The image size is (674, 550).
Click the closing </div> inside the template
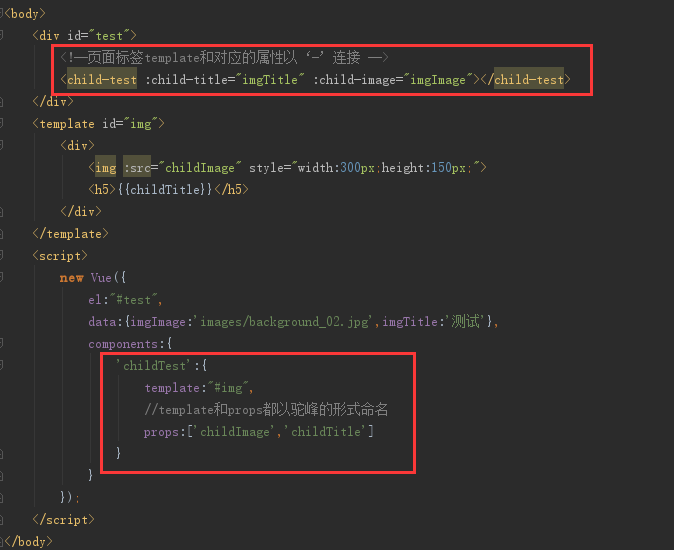(81, 211)
